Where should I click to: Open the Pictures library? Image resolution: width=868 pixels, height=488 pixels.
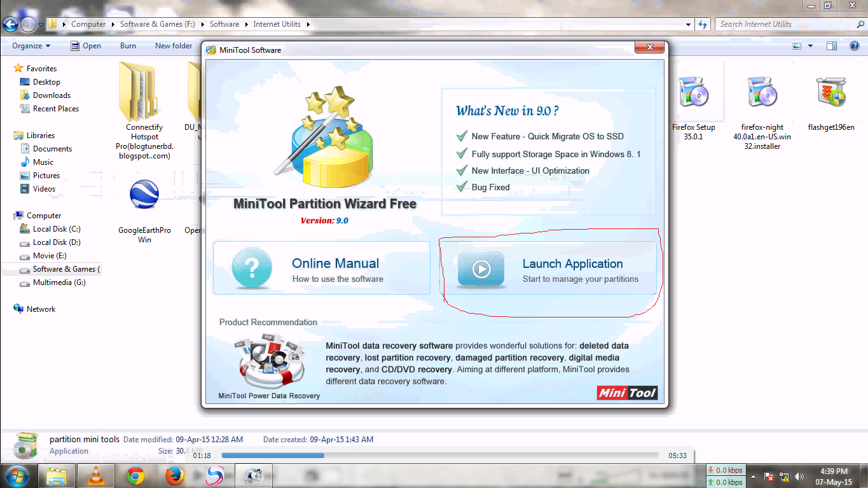[x=46, y=176]
